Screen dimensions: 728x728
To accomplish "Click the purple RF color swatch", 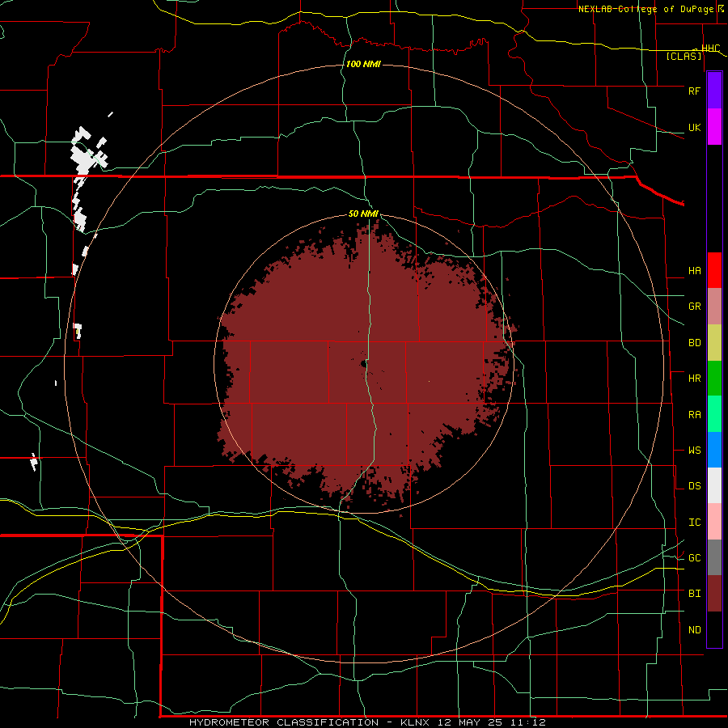I will pos(714,91).
